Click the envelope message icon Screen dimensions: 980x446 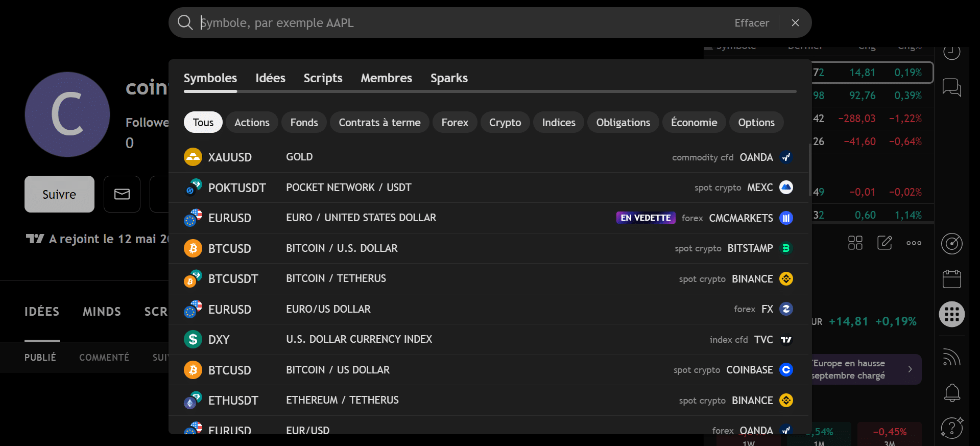point(122,194)
